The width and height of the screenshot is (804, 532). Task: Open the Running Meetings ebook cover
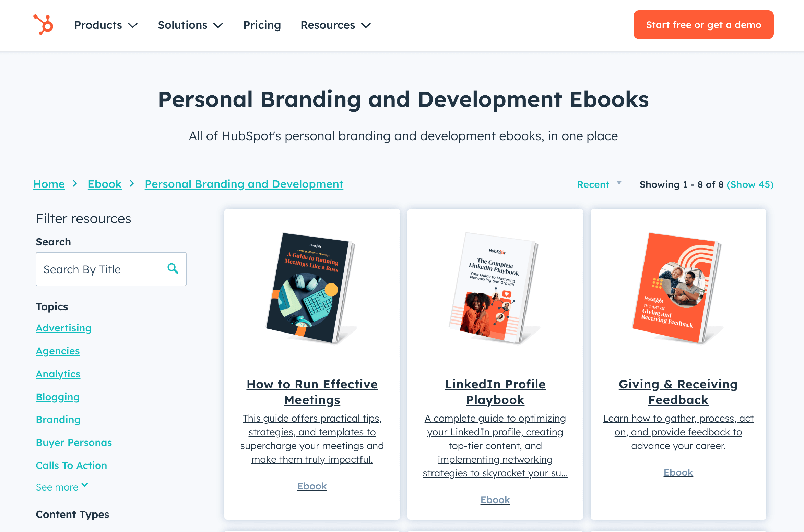[312, 289]
